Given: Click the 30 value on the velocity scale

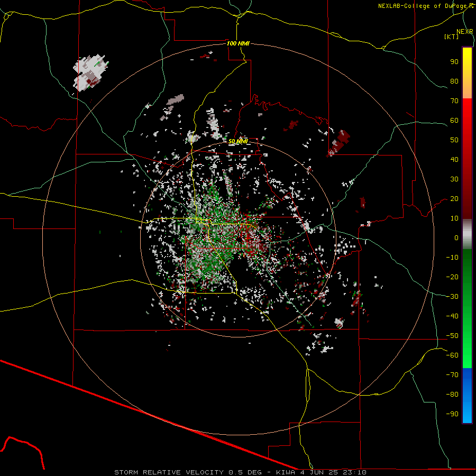Looking at the screenshot, I should click(x=454, y=179).
